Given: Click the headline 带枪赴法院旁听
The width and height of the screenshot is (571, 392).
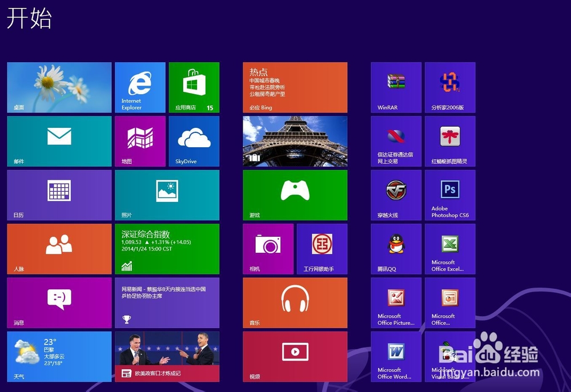Looking at the screenshot, I should [x=267, y=87].
